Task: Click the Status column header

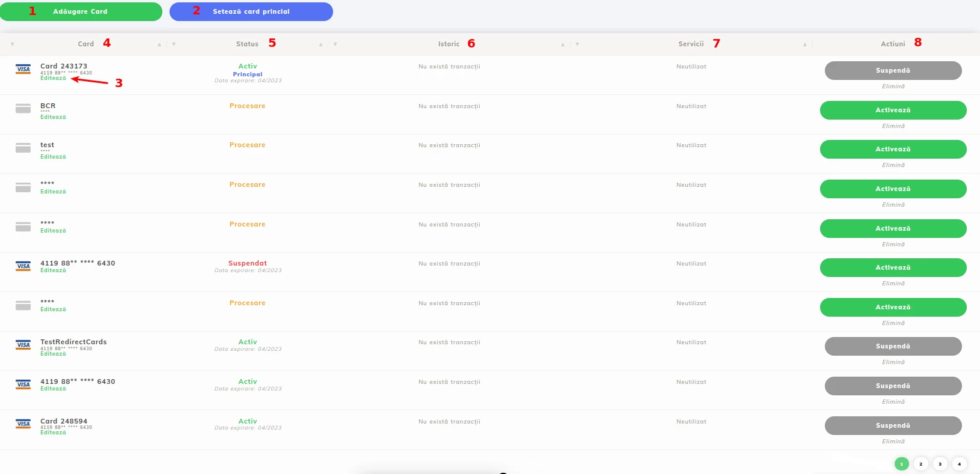Action: pos(247,44)
